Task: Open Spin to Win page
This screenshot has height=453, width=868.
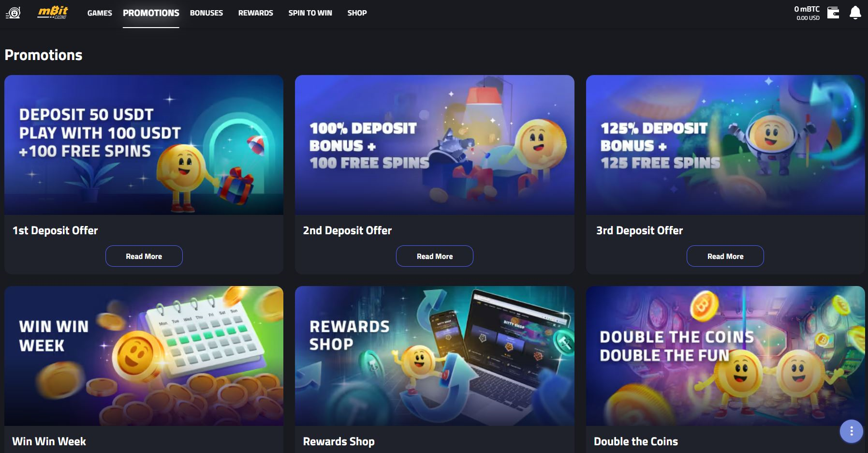Action: coord(310,13)
